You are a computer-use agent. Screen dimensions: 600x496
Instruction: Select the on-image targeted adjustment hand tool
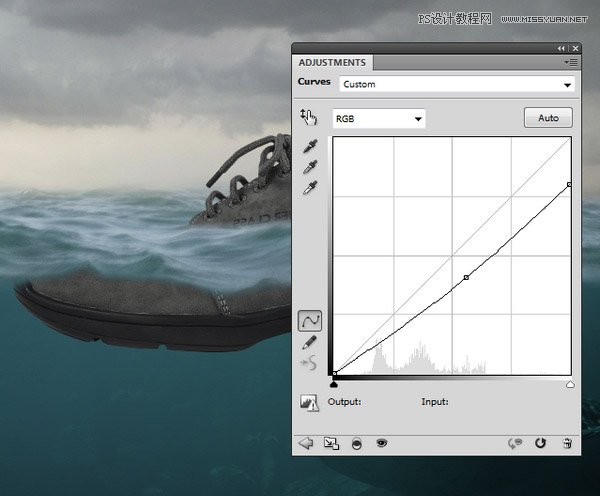coord(308,118)
